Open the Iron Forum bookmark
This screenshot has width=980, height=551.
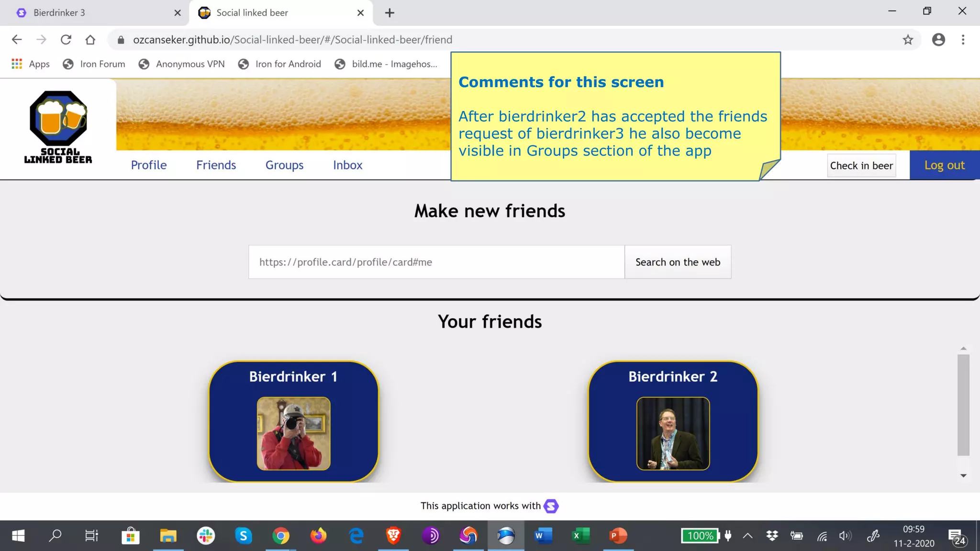[94, 64]
